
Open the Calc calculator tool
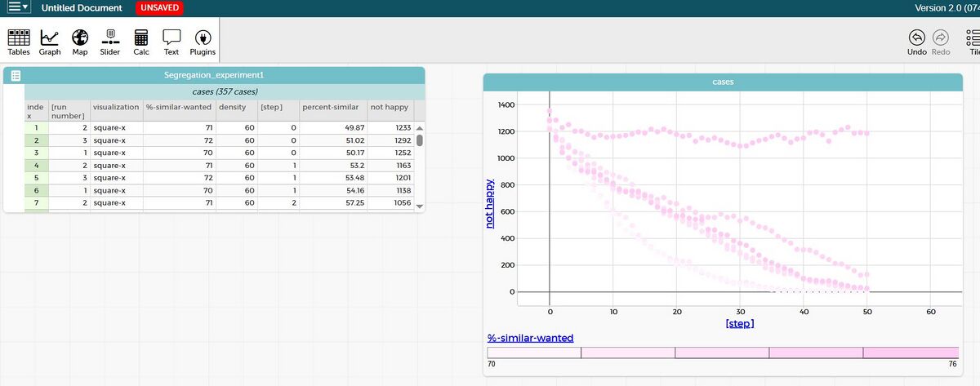pos(141,42)
